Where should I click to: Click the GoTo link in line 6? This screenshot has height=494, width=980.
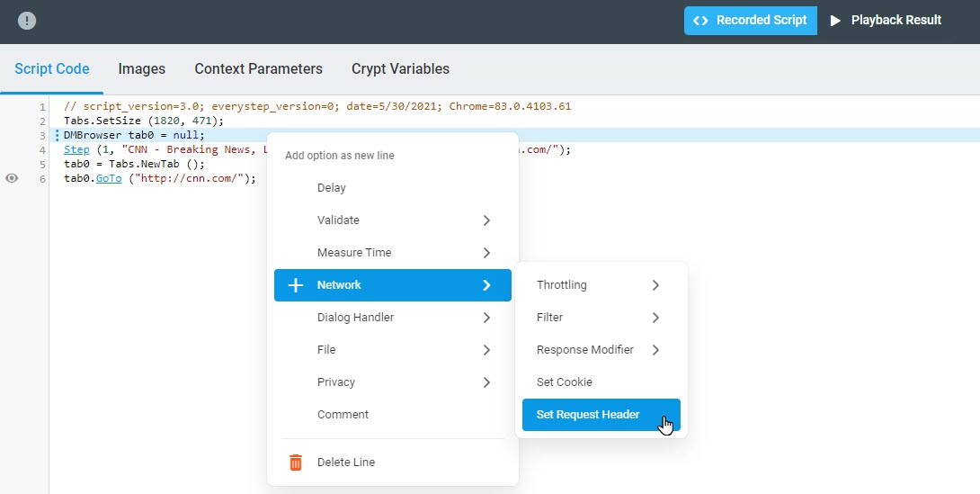(109, 178)
